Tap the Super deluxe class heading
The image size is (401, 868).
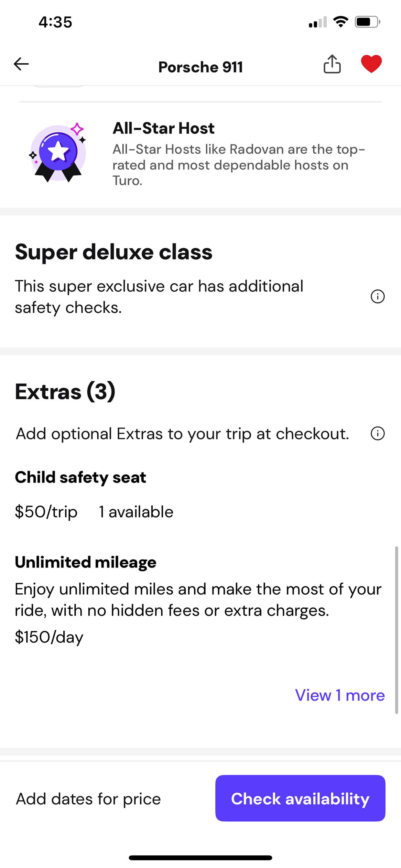pyautogui.click(x=114, y=252)
